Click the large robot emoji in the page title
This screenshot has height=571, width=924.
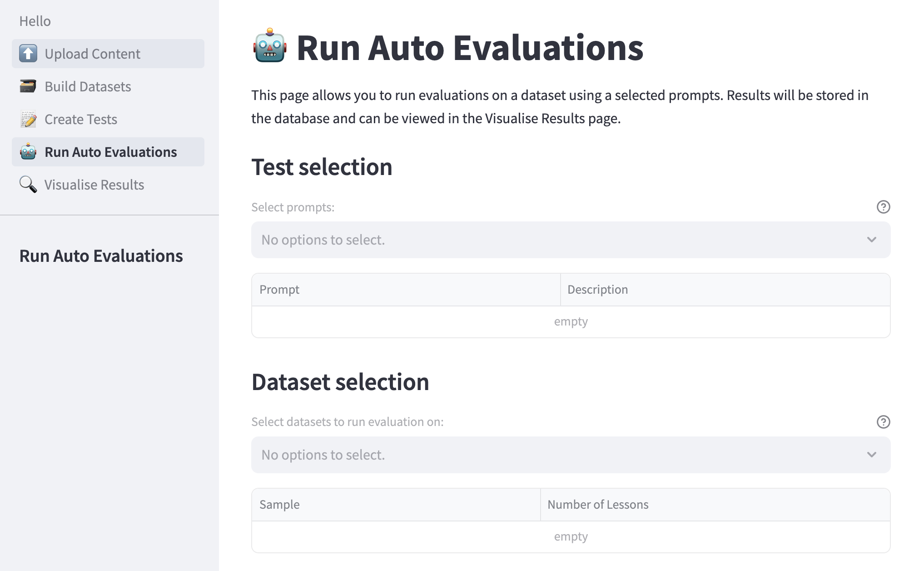270,46
